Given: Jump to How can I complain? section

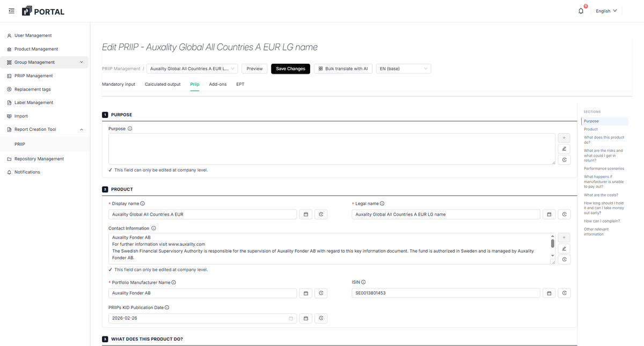Looking at the screenshot, I should 602,221.
